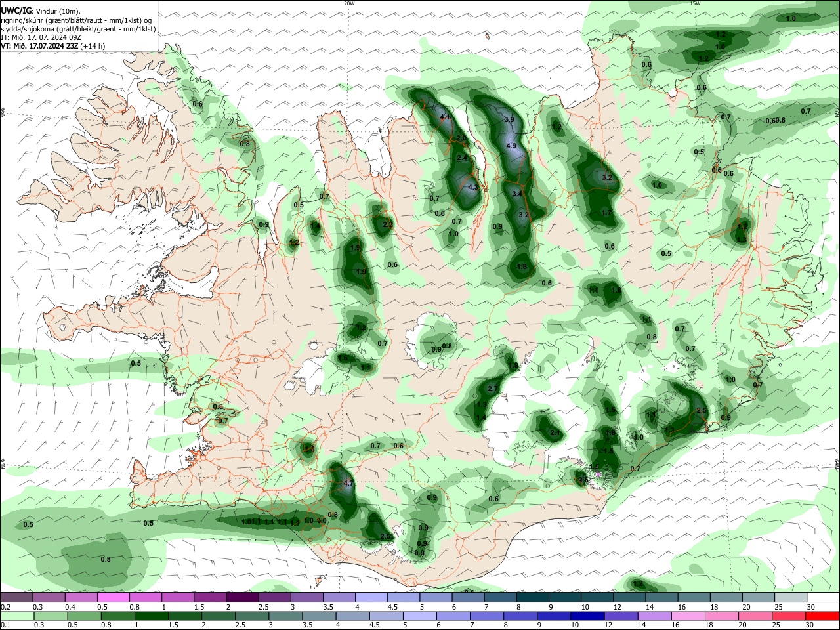840x630 pixels.
Task: Click the 'IT: Mið. 17. 07. 2024 09Z' line
Action: pyautogui.click(x=41, y=37)
